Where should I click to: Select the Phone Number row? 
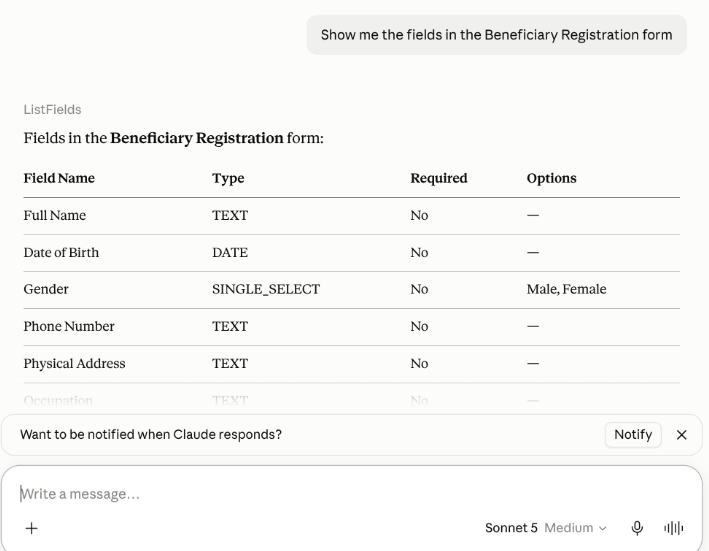tap(352, 327)
